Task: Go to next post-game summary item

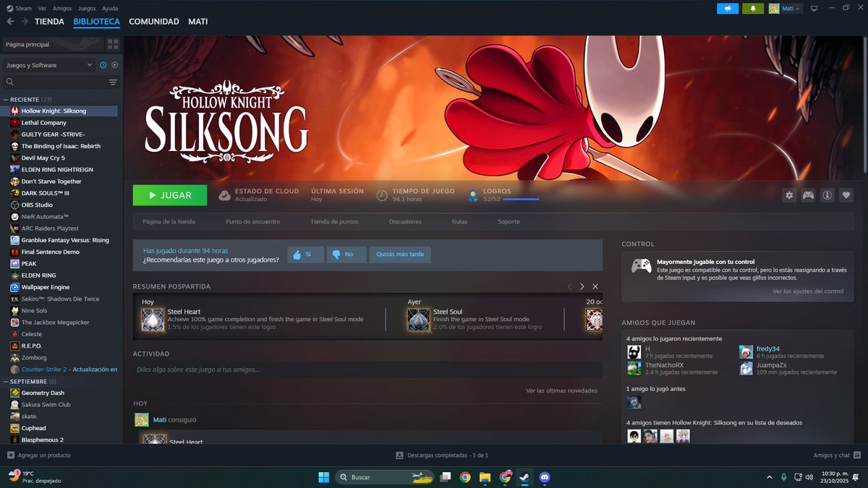Action: pyautogui.click(x=582, y=287)
